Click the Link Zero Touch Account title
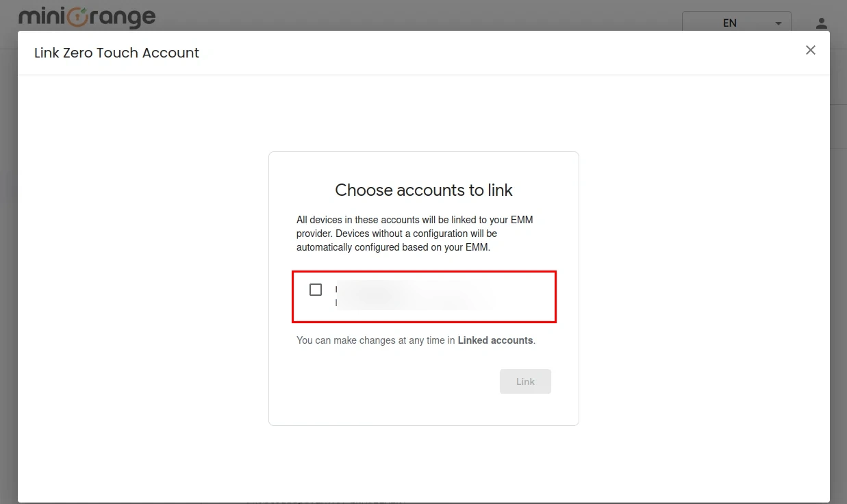 [x=116, y=53]
